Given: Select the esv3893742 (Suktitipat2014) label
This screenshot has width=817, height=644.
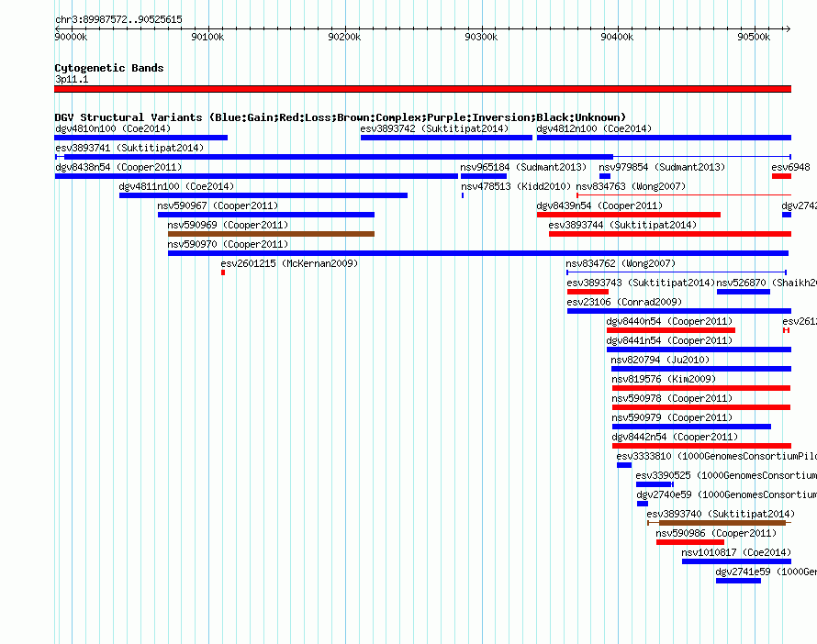Looking at the screenshot, I should (434, 128).
